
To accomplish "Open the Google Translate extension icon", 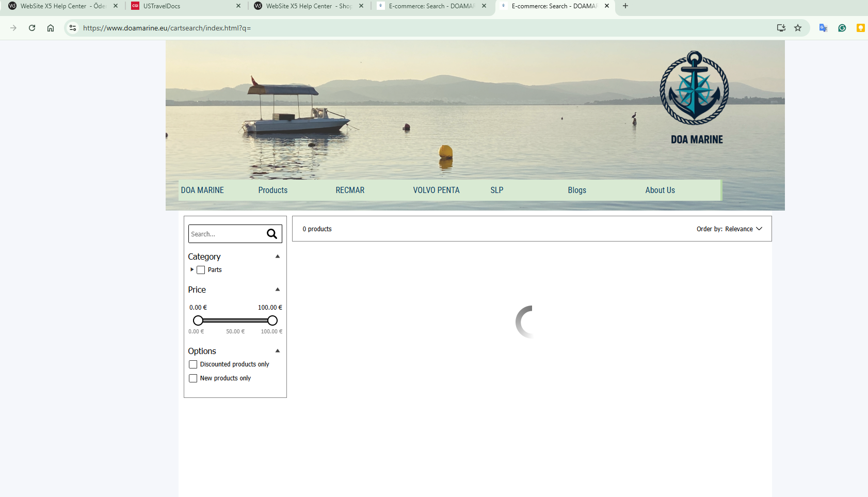I will [x=823, y=28].
